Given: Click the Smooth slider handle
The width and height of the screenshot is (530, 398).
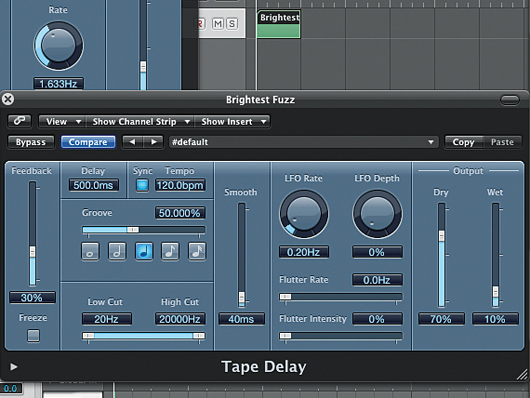Looking at the screenshot, I should (242, 298).
